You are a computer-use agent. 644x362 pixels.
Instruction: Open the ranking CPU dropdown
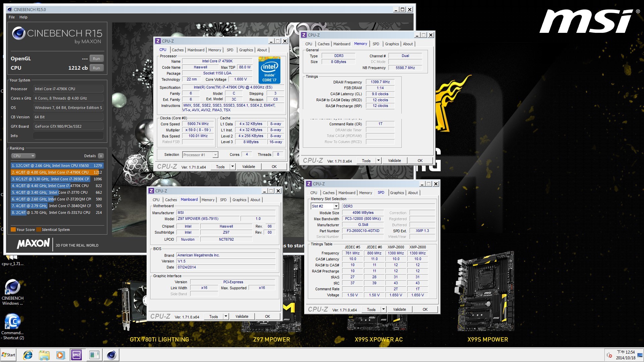point(23,156)
